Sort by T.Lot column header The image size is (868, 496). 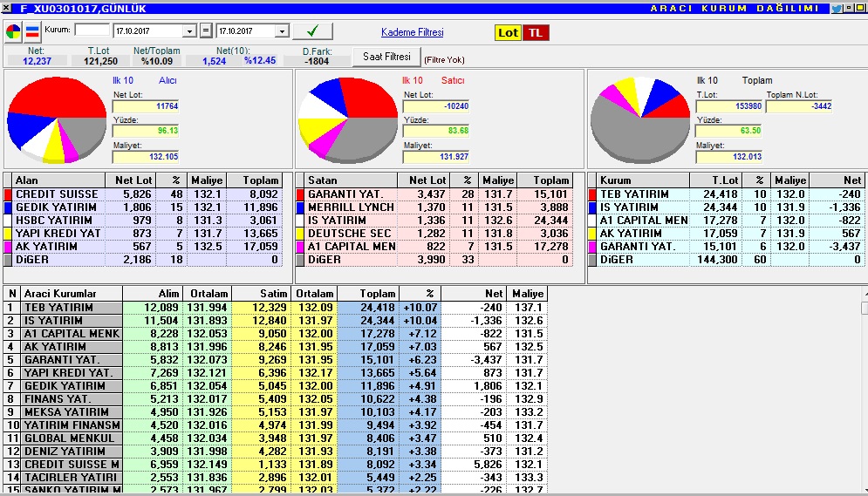click(x=715, y=180)
